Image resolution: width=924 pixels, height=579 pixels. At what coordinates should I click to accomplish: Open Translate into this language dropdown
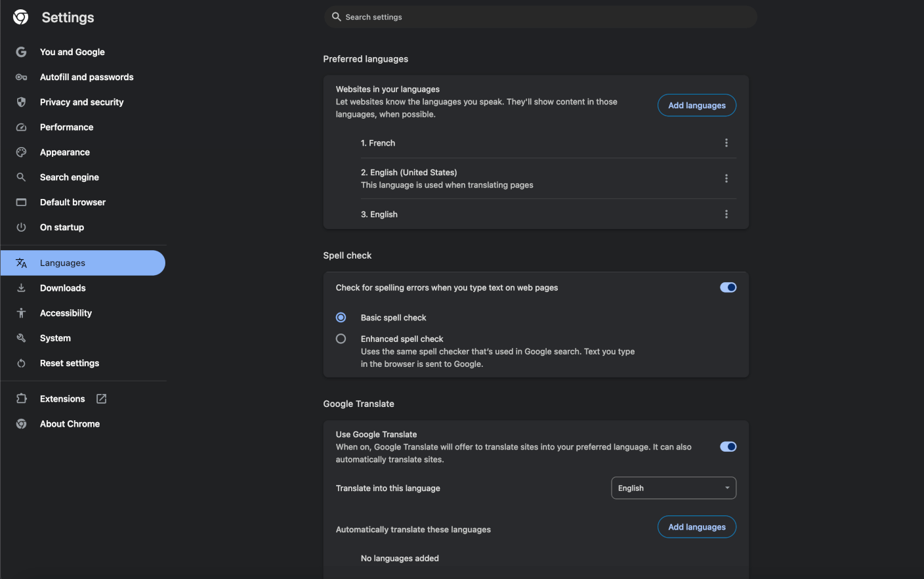coord(673,488)
